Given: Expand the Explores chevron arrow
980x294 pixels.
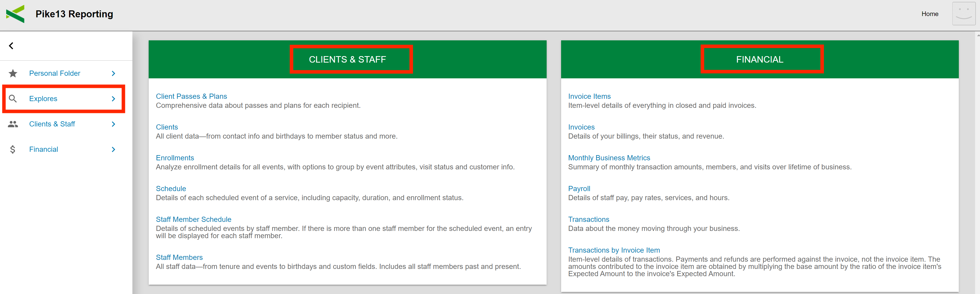Looking at the screenshot, I should [x=113, y=99].
